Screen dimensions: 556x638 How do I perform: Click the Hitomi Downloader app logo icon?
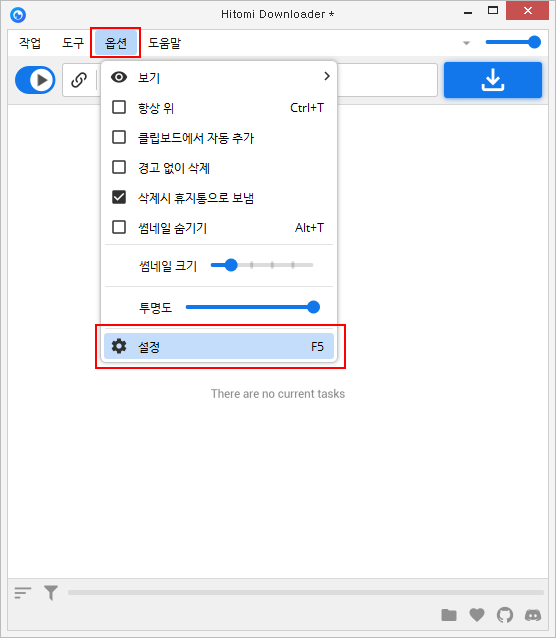[x=18, y=15]
